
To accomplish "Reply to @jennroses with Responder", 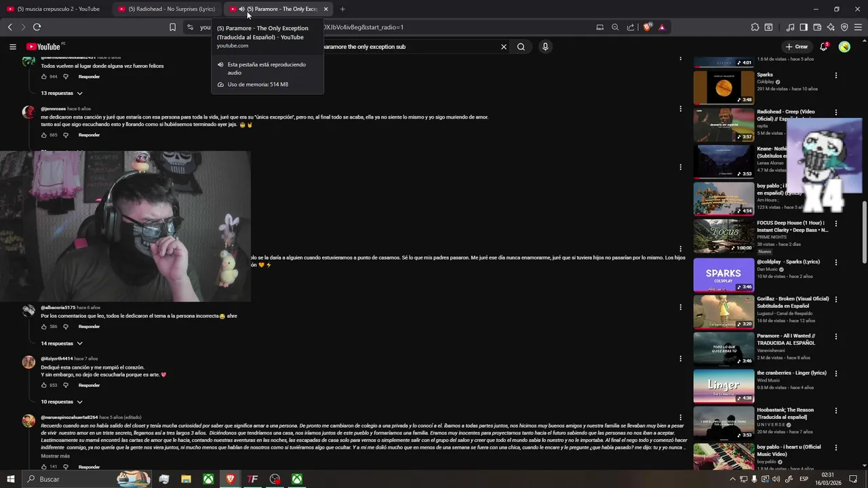I will [x=89, y=135].
